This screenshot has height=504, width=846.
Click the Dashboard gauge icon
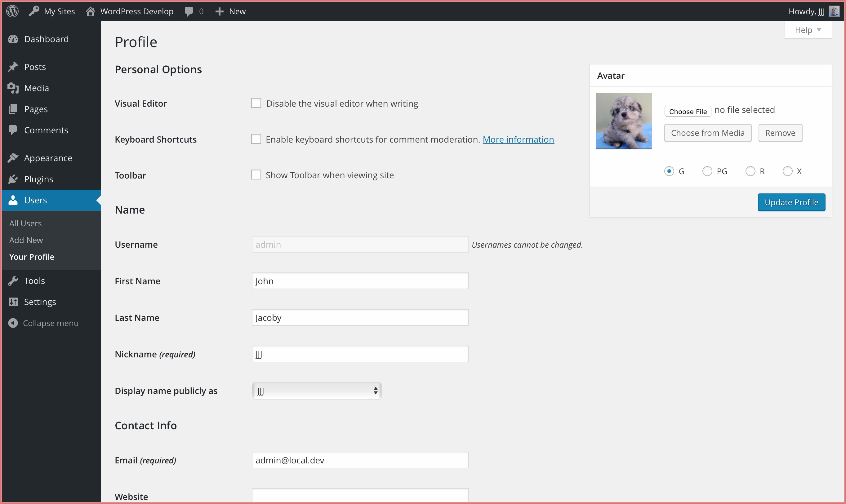13,39
